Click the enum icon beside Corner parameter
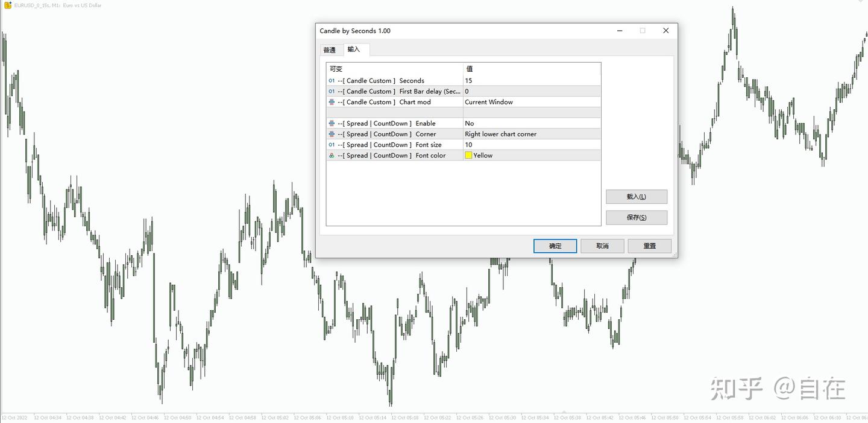 pos(332,134)
